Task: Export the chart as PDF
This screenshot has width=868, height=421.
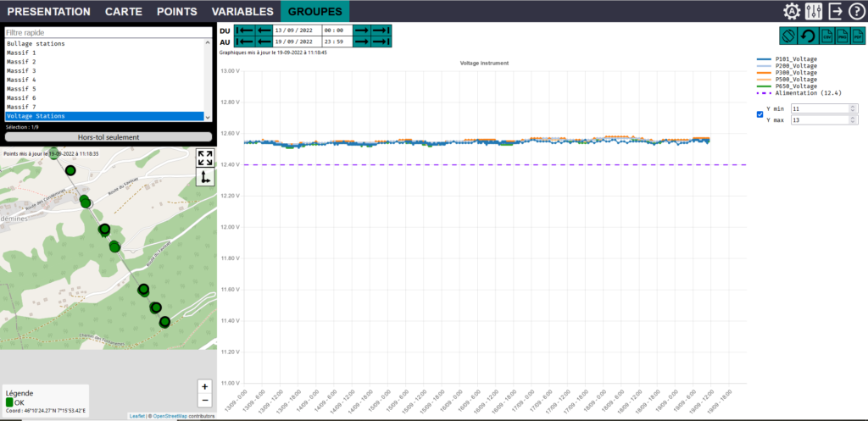Action: pos(860,37)
